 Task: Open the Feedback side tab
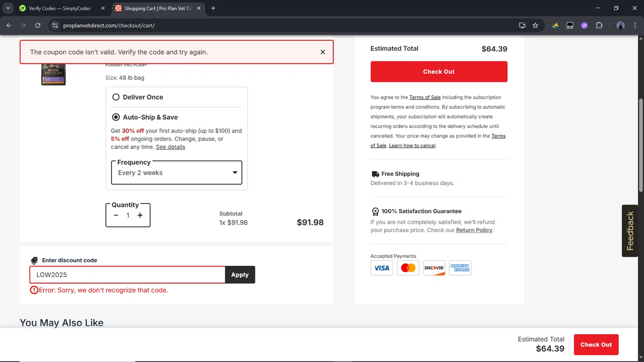[x=630, y=231]
